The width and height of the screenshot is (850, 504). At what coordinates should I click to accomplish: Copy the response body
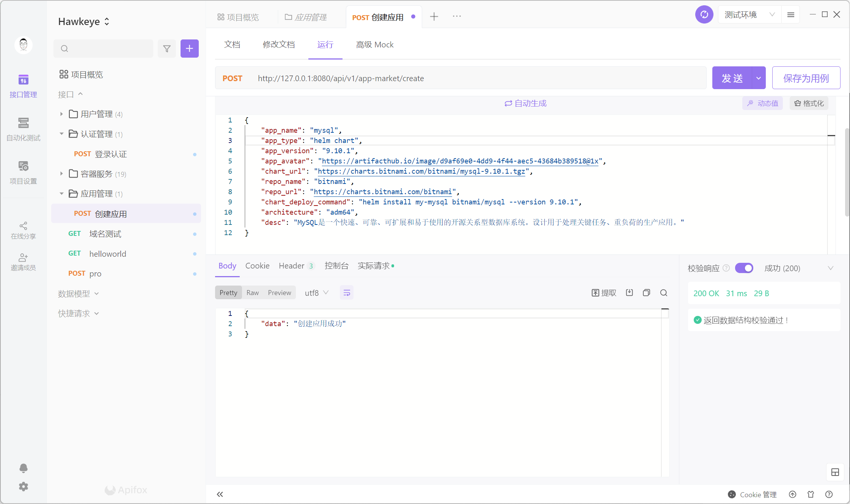647,292
